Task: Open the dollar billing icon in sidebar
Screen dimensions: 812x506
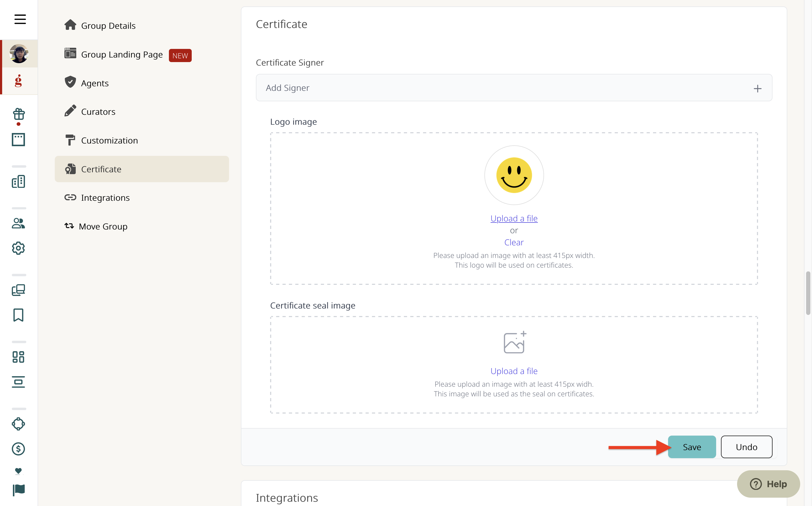Action: coord(19,449)
